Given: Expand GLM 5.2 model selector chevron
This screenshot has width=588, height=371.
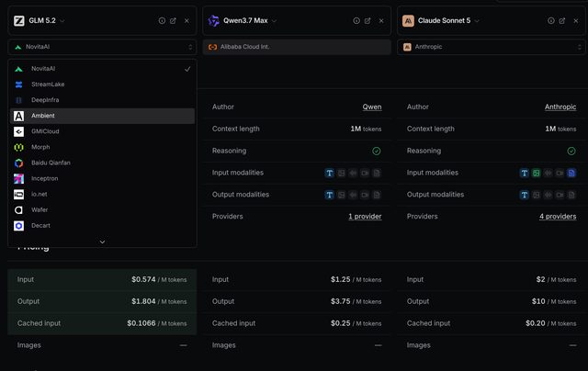Looking at the screenshot, I should 62,21.
